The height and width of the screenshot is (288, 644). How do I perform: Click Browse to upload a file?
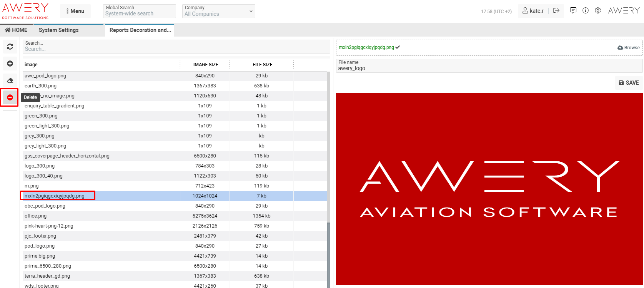[629, 48]
